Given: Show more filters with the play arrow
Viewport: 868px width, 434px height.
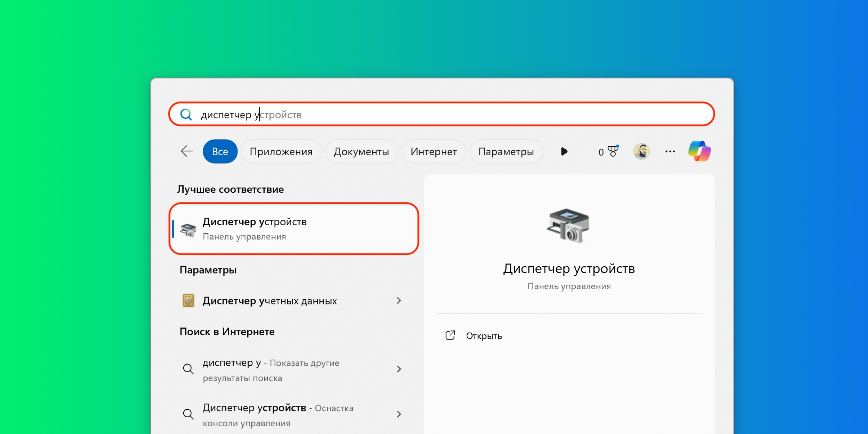Looking at the screenshot, I should point(564,151).
